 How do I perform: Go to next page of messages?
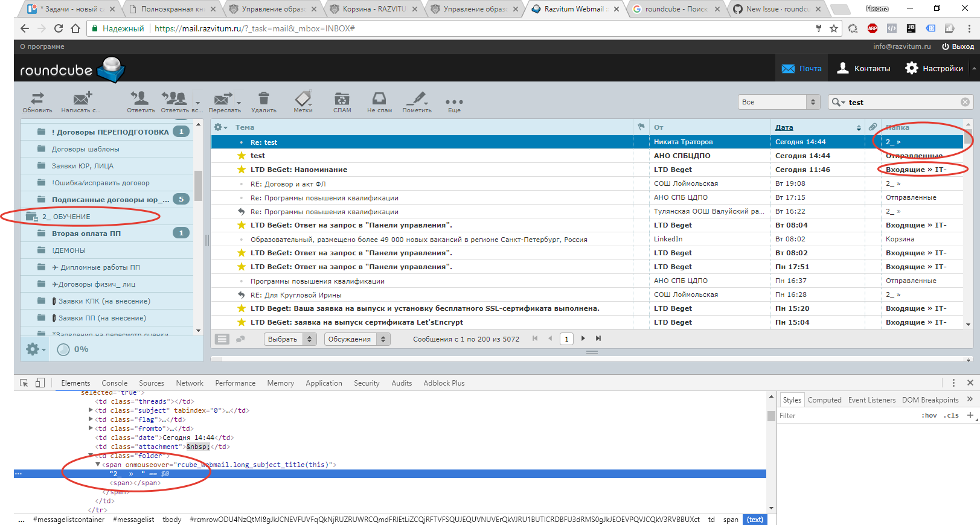pos(583,339)
